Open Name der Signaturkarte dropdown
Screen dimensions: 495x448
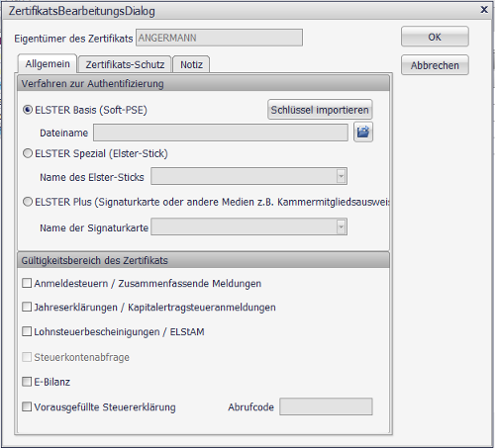coord(341,226)
